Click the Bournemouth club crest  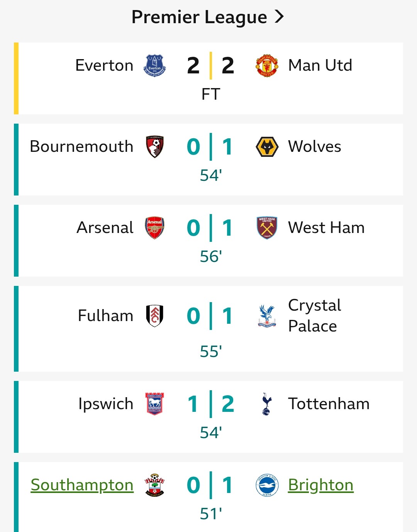coord(154,147)
